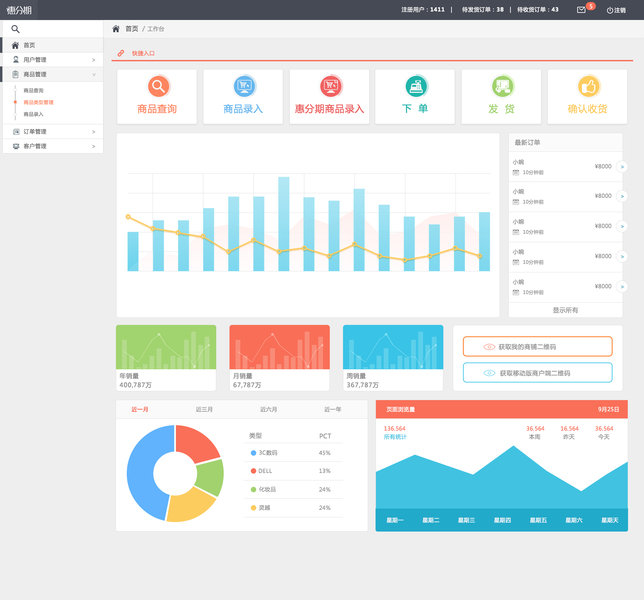This screenshot has width=644, height=600.
Task: Open the 商品查询 submenu item
Action: click(33, 90)
